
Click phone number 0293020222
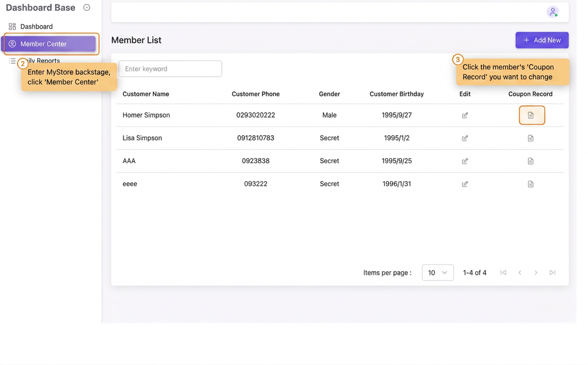point(256,116)
